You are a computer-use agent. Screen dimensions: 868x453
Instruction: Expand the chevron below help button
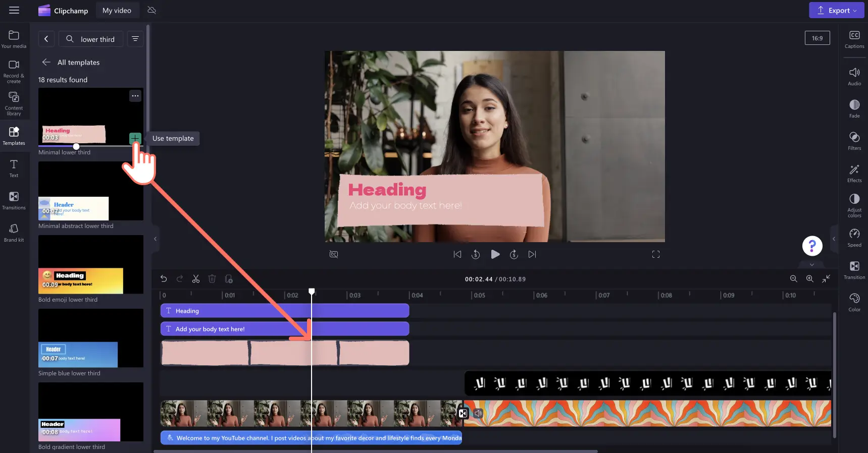click(x=812, y=264)
